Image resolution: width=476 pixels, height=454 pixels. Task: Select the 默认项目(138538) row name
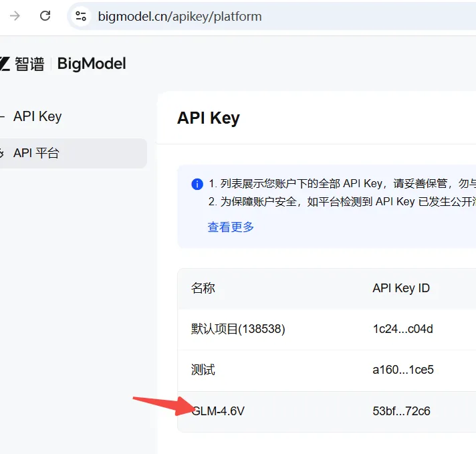[238, 329]
